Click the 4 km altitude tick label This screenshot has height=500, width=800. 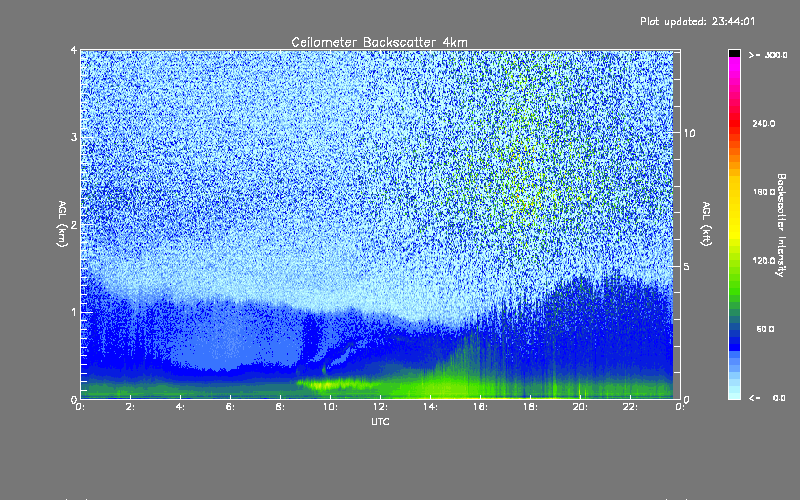(74, 50)
